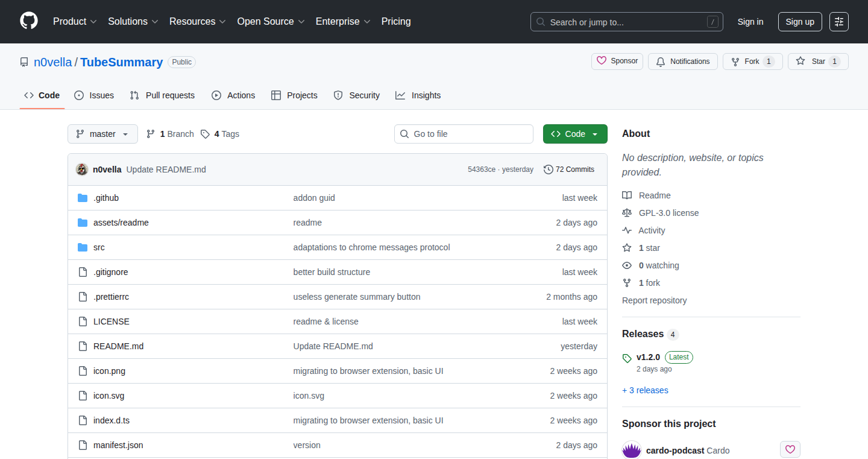Viewport: 868px width, 459px height.
Task: Click the Go to file search field
Action: point(464,134)
